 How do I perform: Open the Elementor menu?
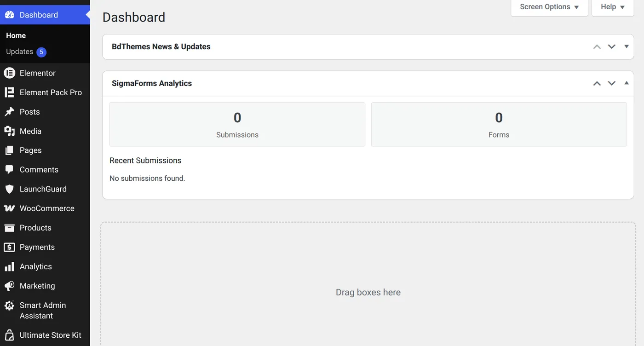[45, 73]
